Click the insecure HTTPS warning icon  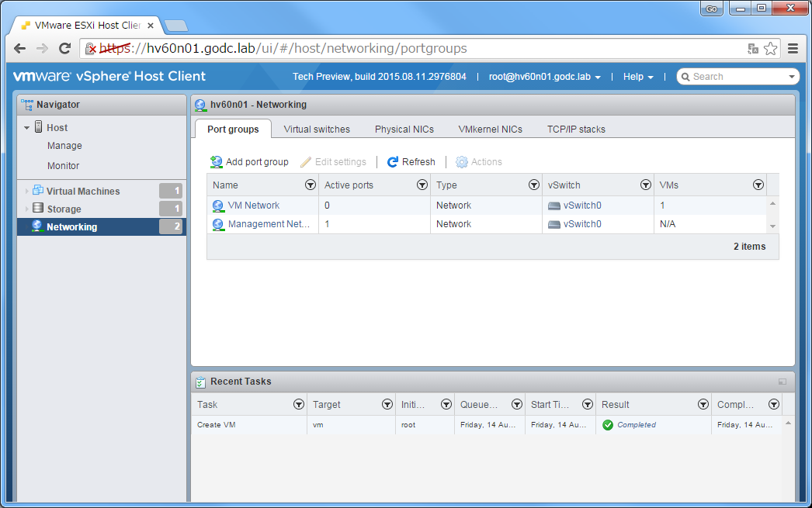91,49
